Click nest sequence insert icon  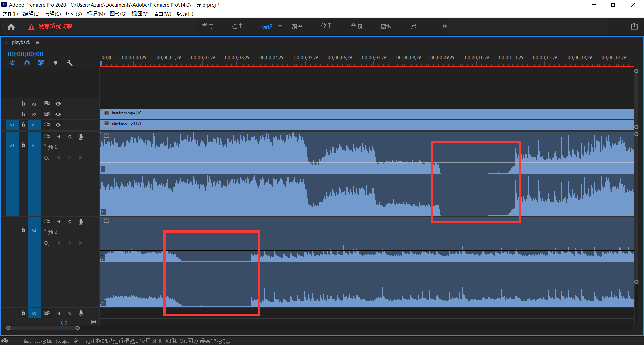(x=12, y=63)
